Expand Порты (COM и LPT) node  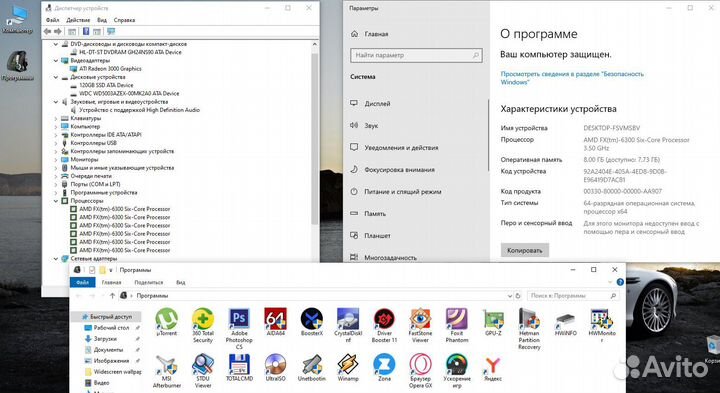[56, 185]
